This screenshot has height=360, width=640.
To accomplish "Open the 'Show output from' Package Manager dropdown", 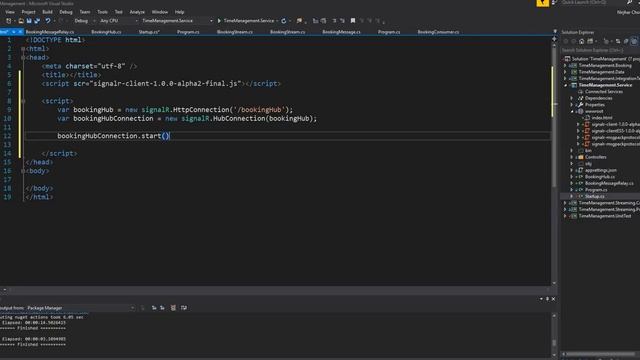I will (80, 308).
